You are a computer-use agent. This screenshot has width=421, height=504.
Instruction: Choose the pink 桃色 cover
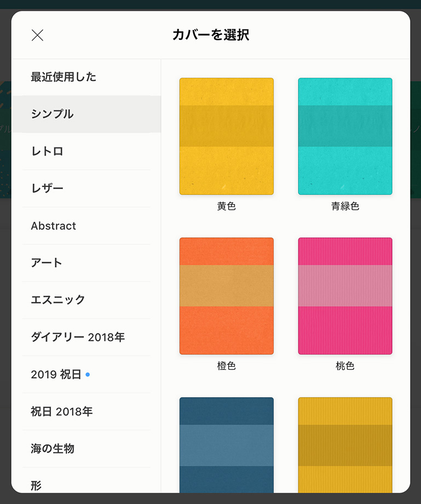345,296
